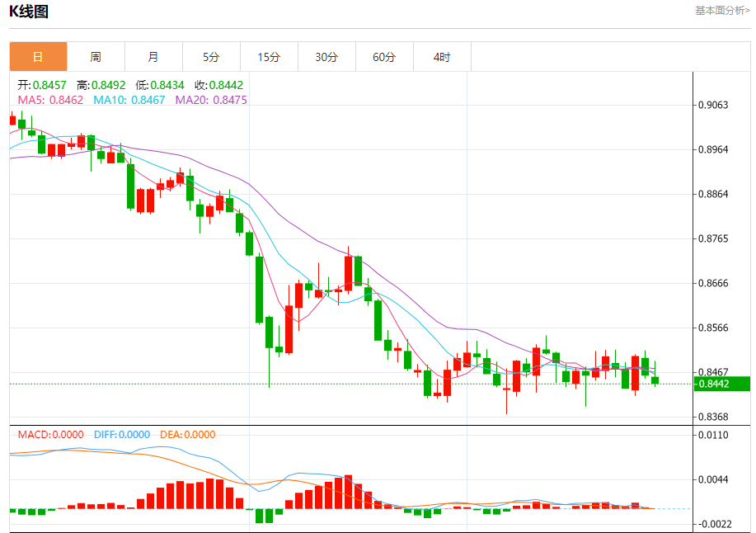Open the 4时 chart tab
Image resolution: width=756 pixels, height=533 pixels.
[442, 57]
